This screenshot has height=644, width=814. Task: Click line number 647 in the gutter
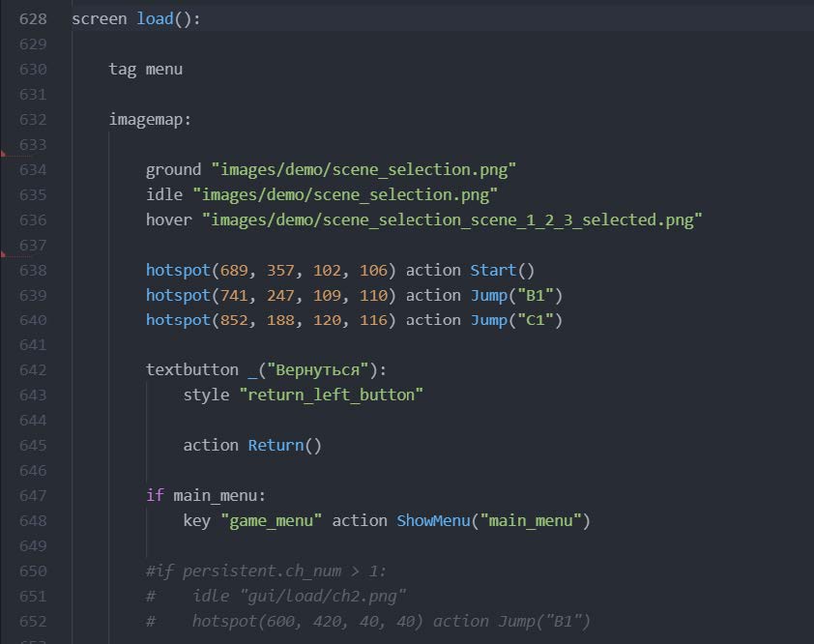[33, 496]
